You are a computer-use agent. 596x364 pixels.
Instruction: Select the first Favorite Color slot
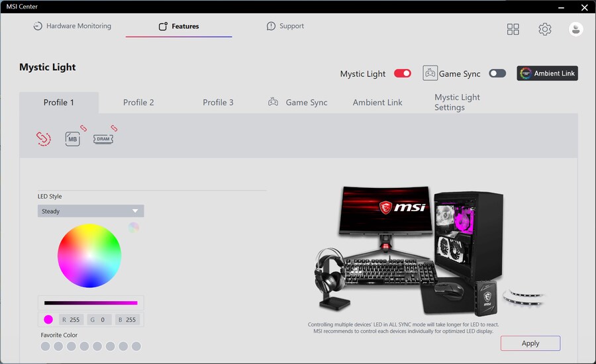pos(45,346)
